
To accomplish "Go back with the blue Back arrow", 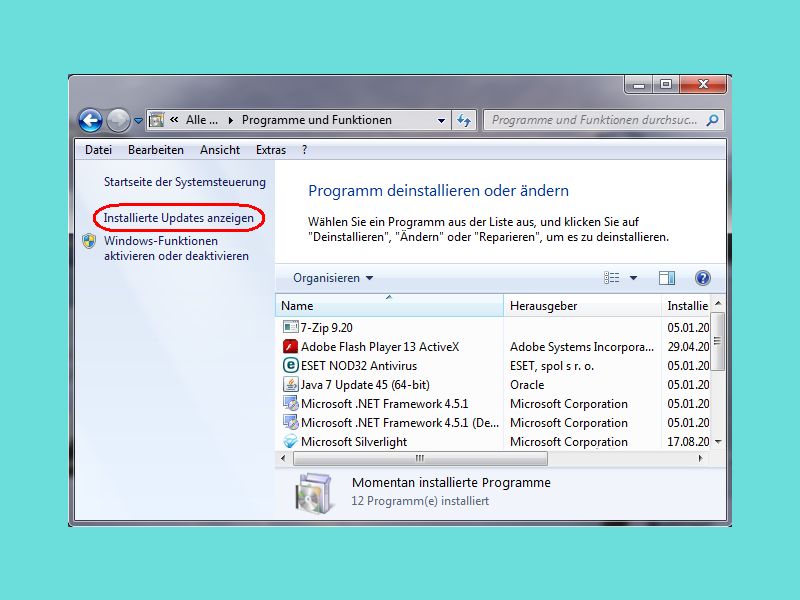I will point(90,120).
